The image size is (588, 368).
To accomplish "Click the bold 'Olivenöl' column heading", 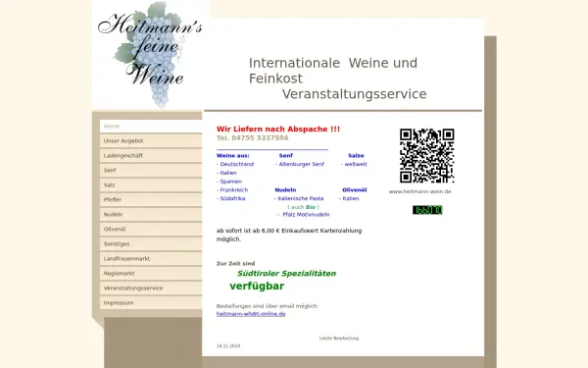I will tap(355, 190).
